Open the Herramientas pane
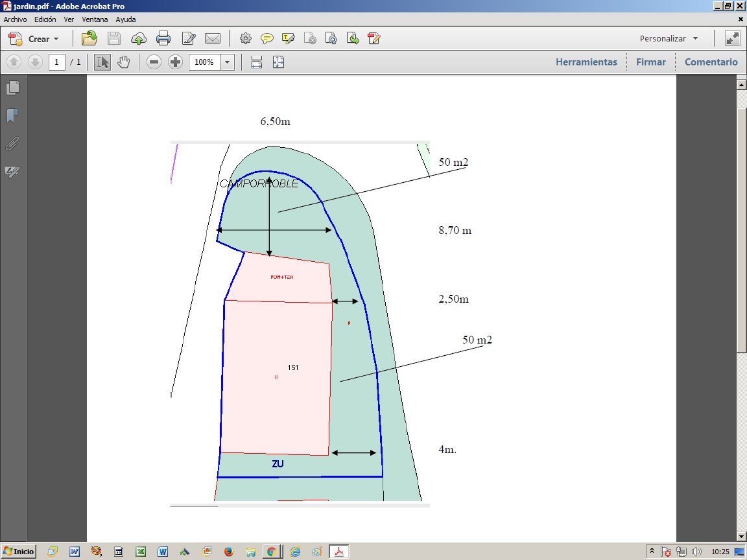Viewport: 747px width, 560px height. point(586,62)
